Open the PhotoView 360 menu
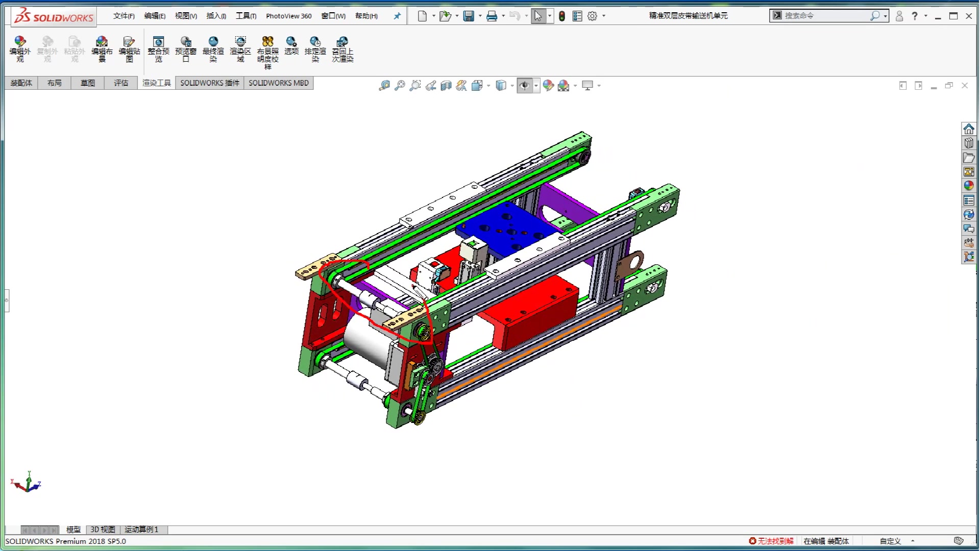The image size is (980, 551). tap(288, 16)
